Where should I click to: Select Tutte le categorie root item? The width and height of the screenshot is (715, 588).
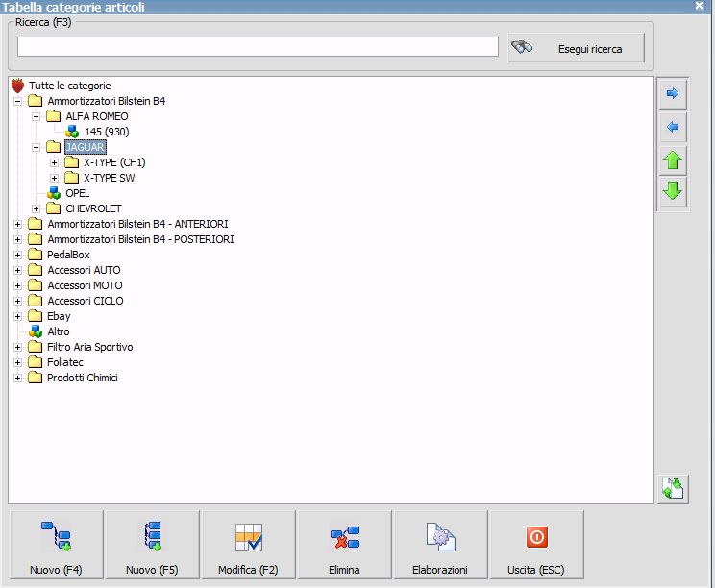[70, 86]
